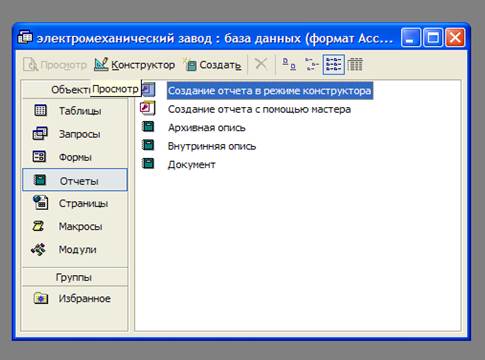The image size is (485, 360).
Task: Click the Страницы globe icon
Action: pyautogui.click(x=40, y=202)
